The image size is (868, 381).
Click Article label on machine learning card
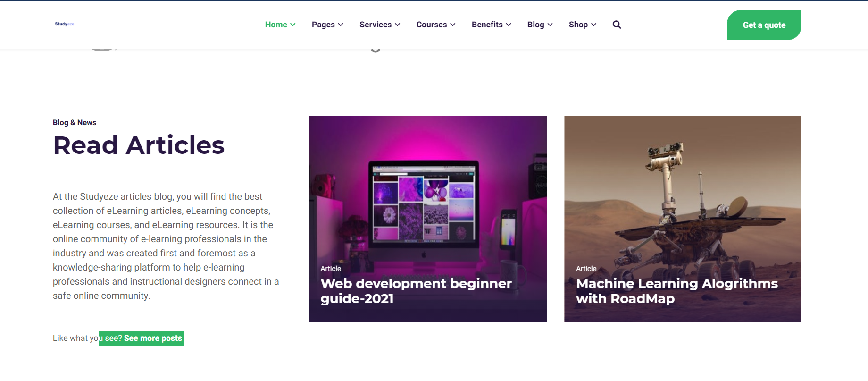586,268
